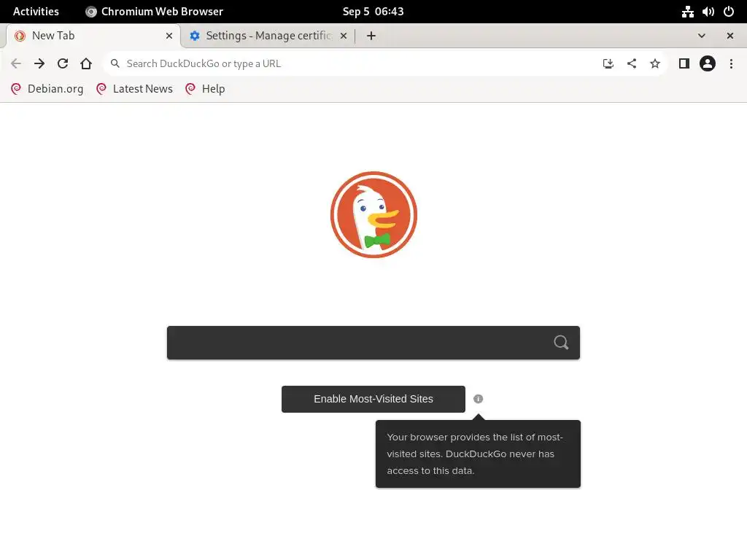Image resolution: width=747 pixels, height=560 pixels.
Task: Open the power menu icon
Action: [729, 12]
